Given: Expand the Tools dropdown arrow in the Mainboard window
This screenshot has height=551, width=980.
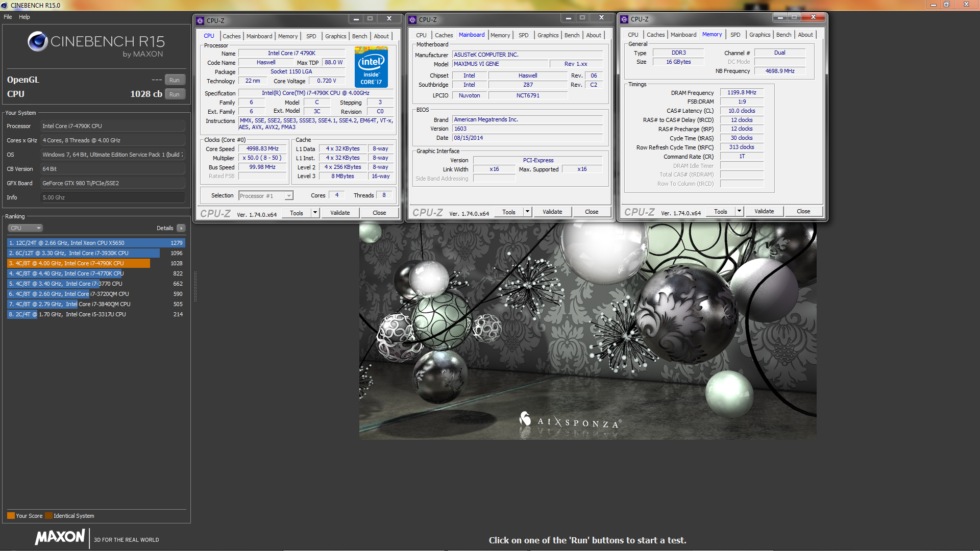Looking at the screenshot, I should pos(527,212).
